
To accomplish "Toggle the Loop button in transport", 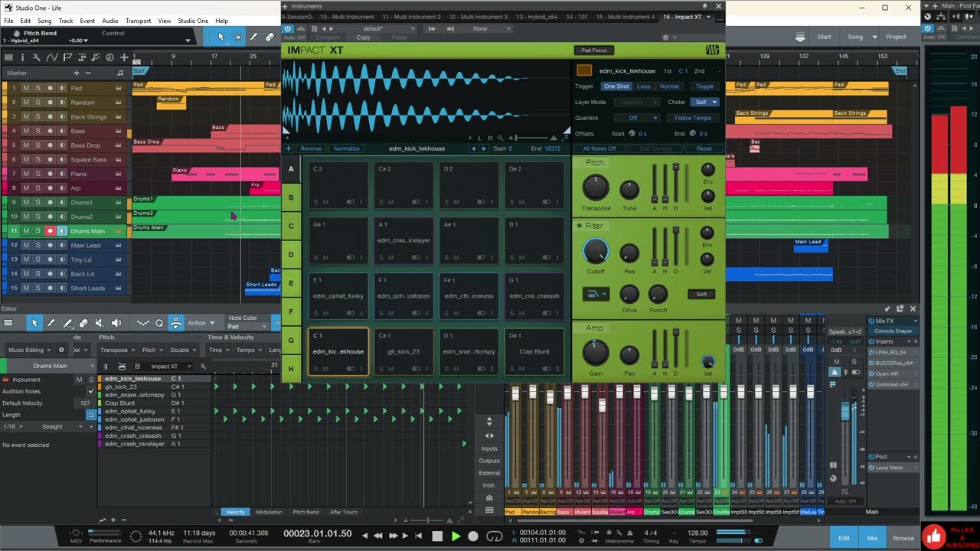I will click(495, 536).
